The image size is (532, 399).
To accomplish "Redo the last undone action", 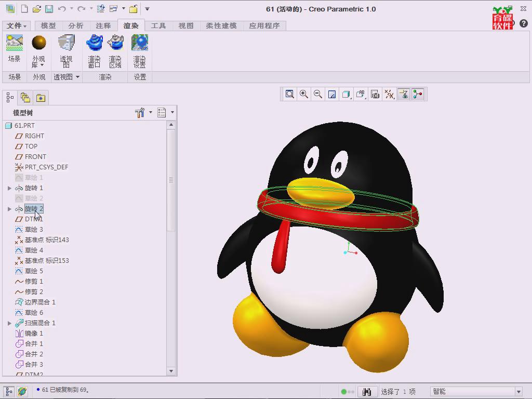I will coord(82,9).
